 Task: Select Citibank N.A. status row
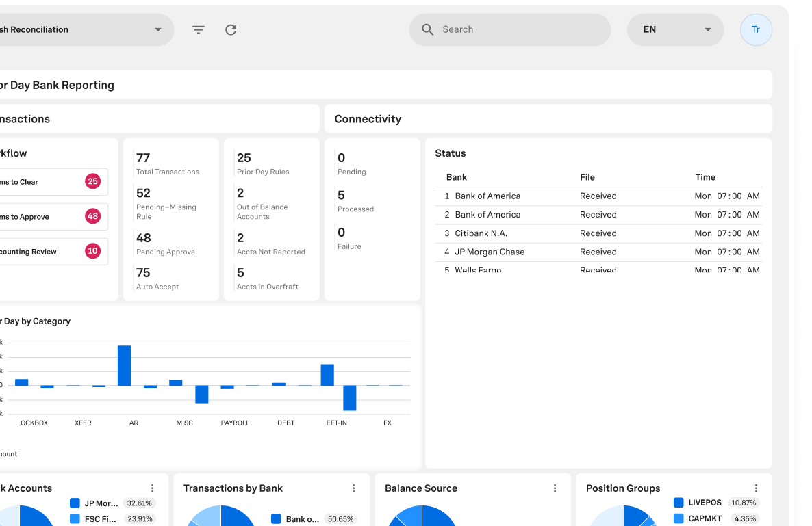tap(598, 233)
